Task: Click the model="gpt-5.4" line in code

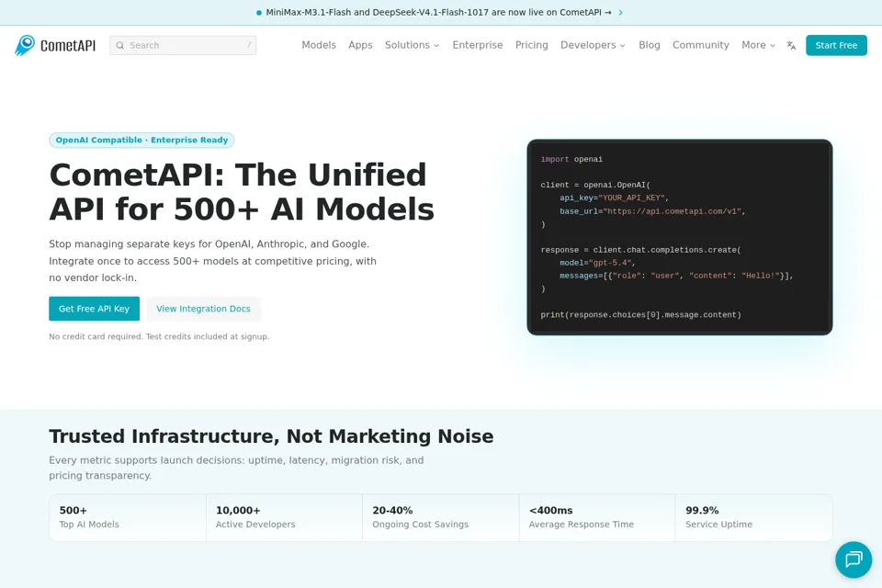Action: 597,263
